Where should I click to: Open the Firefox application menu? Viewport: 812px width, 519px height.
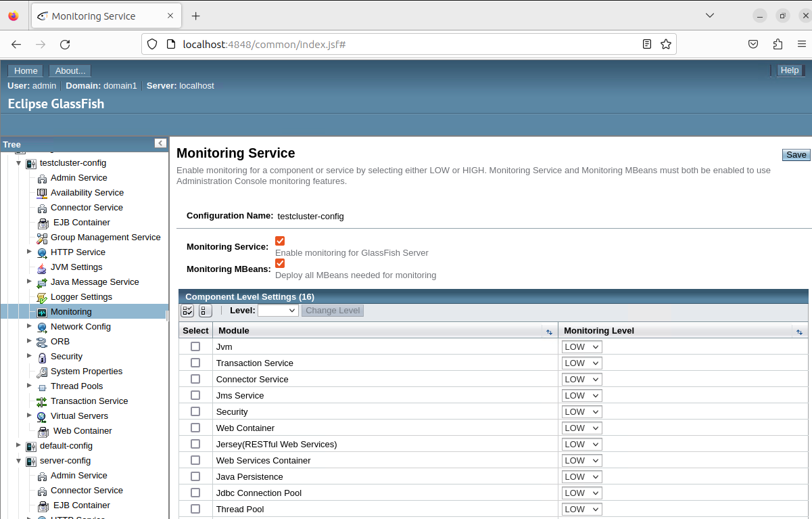(801, 44)
